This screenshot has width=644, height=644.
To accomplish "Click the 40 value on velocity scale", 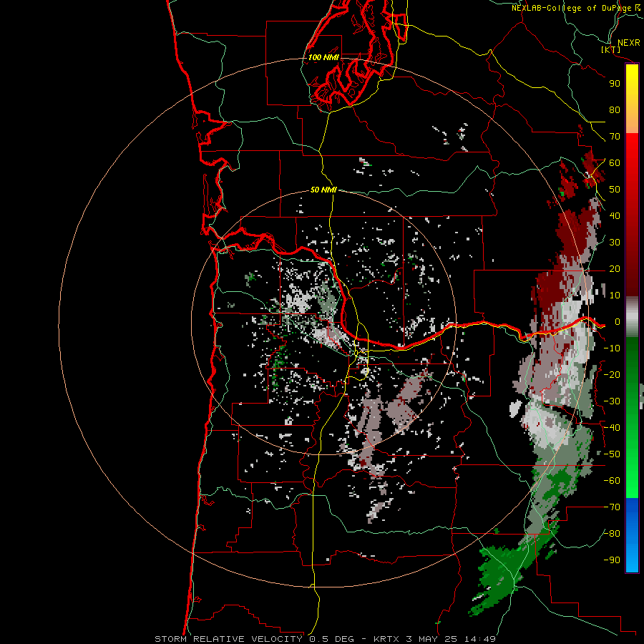I will 615,215.
